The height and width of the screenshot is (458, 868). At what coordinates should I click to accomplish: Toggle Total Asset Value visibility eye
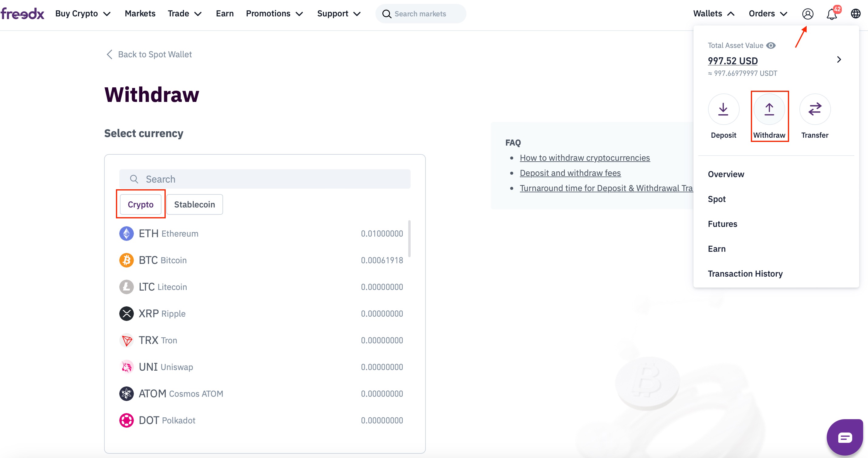(x=771, y=45)
